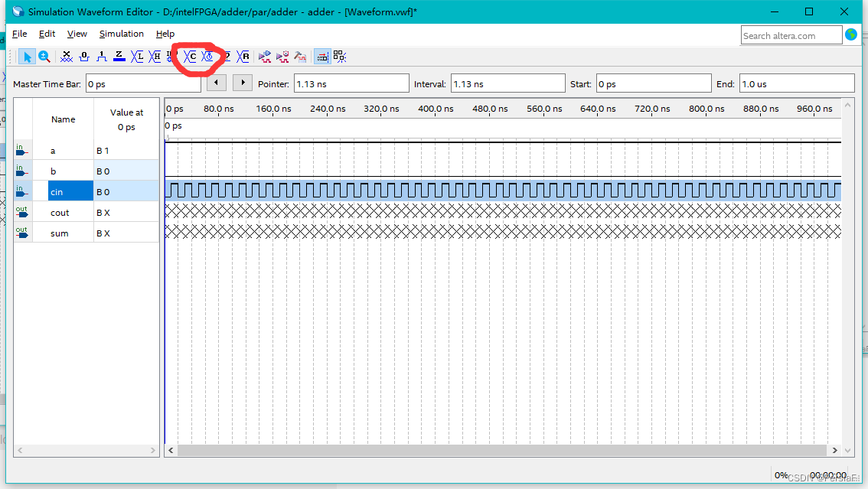Force Unknown (X) on selected signal

coord(67,57)
